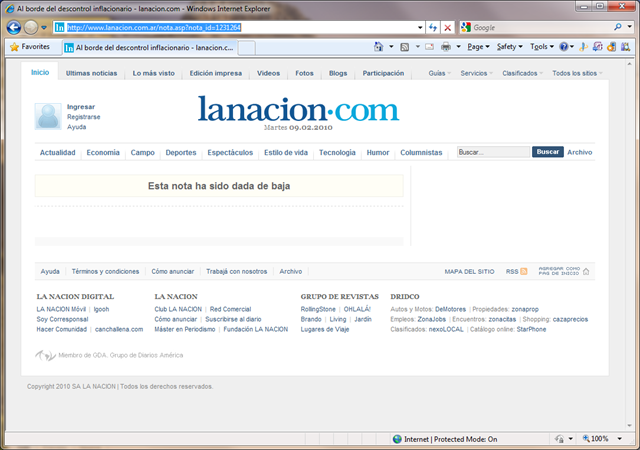Select the lanacion.com browser tab

pos(149,47)
